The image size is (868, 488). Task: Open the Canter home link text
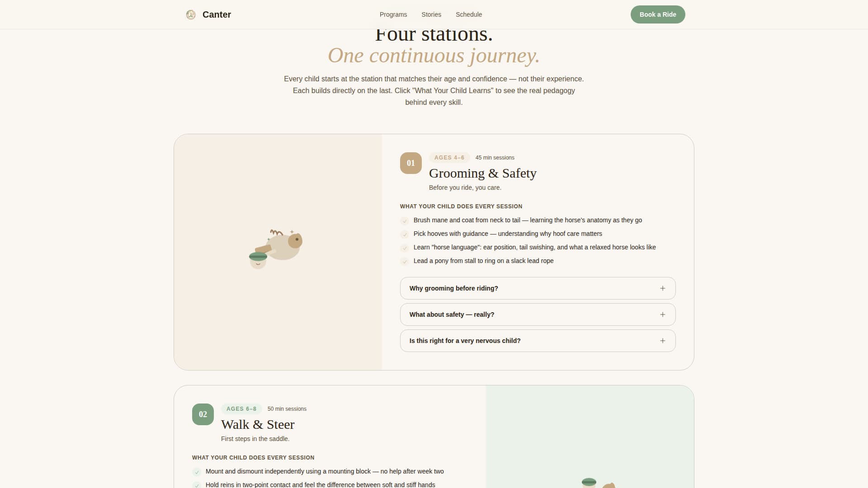[217, 14]
